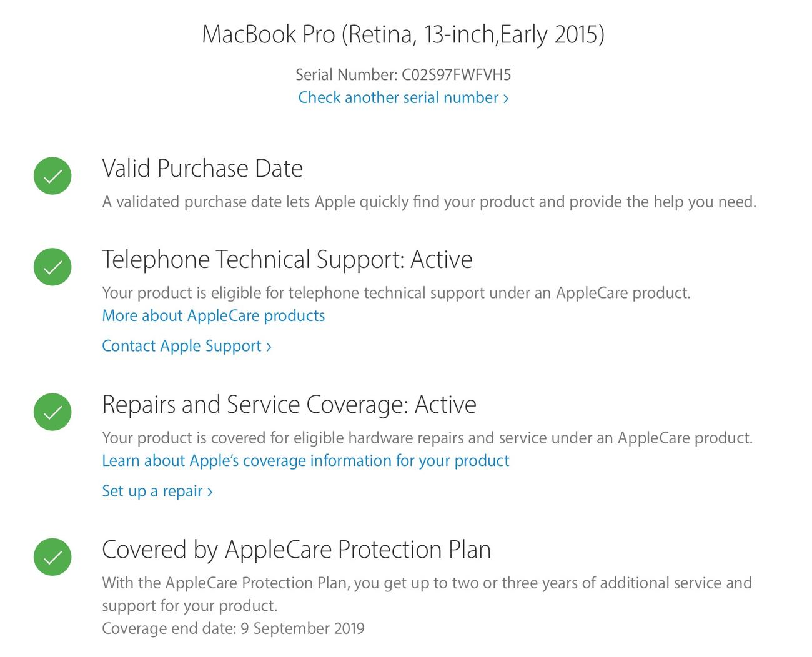Click the Telephone Technical Support: Active heading
Screen dimensions: 812x657
pos(287,259)
